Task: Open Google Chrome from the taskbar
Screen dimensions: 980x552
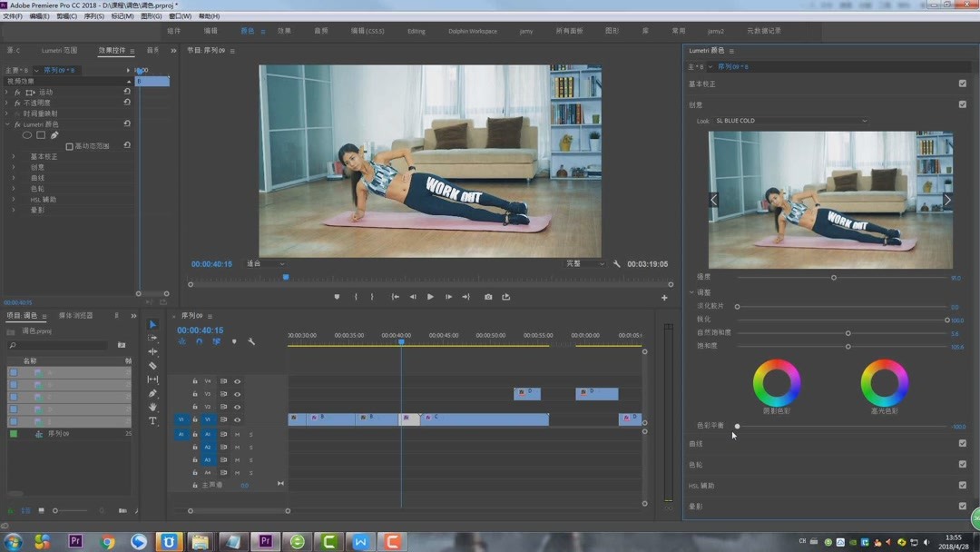Action: 107,542
